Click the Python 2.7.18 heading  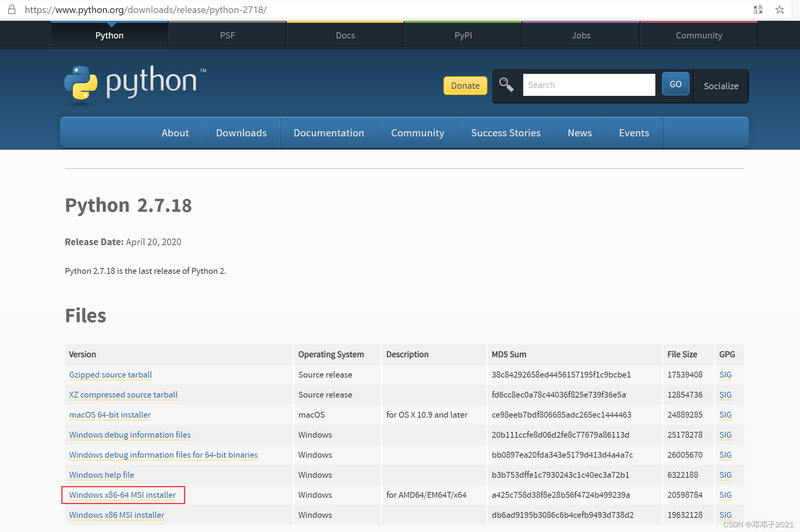(x=128, y=205)
